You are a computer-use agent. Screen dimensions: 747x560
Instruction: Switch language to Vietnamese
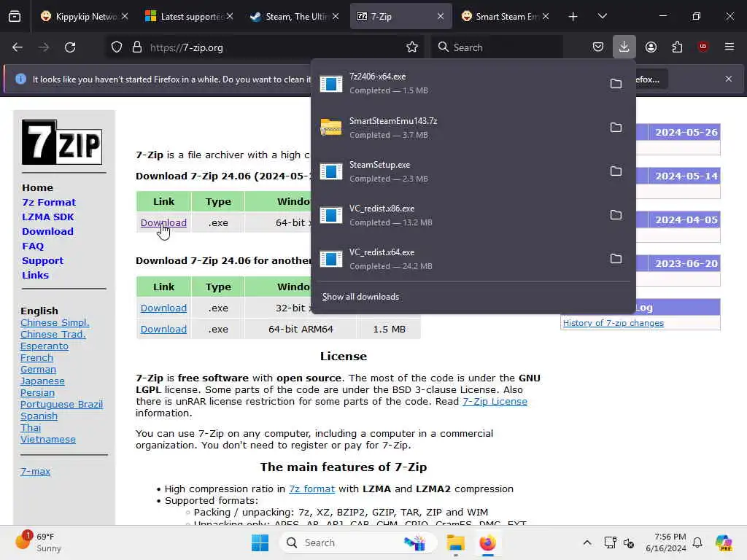(47, 440)
